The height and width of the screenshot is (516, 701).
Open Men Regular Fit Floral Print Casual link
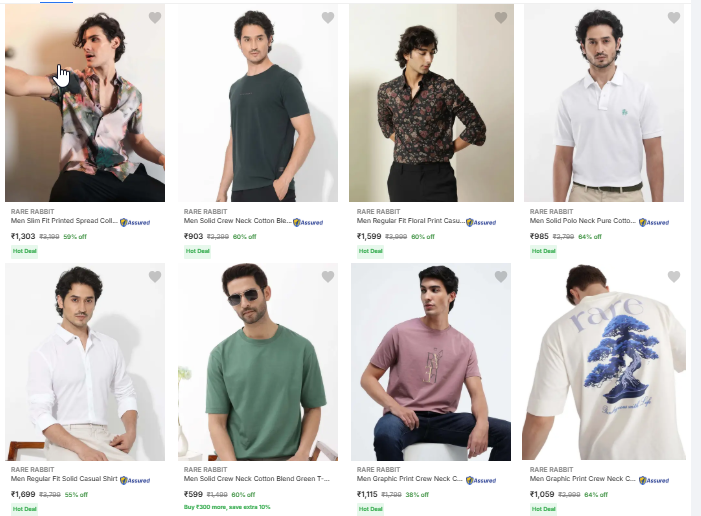[x=398, y=221]
